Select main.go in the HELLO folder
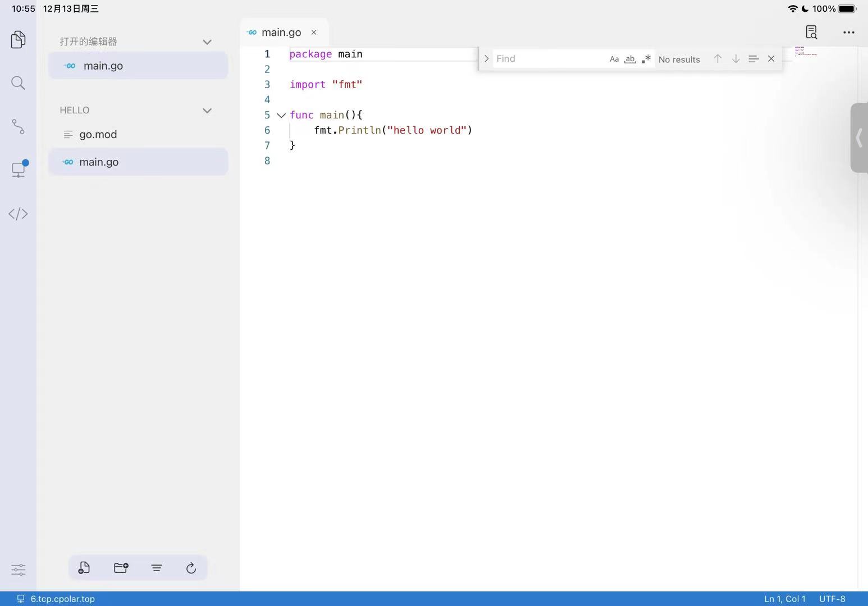The width and height of the screenshot is (868, 606). click(138, 162)
